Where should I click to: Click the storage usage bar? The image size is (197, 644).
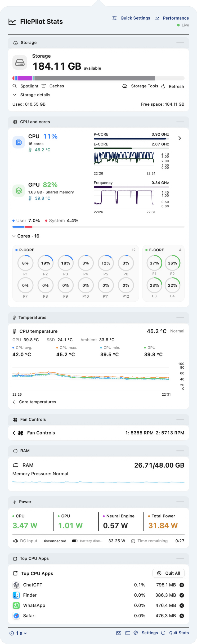click(98, 78)
